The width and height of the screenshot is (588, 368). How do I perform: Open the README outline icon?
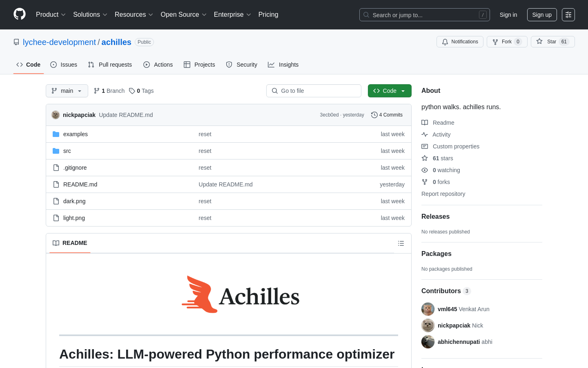point(401,243)
